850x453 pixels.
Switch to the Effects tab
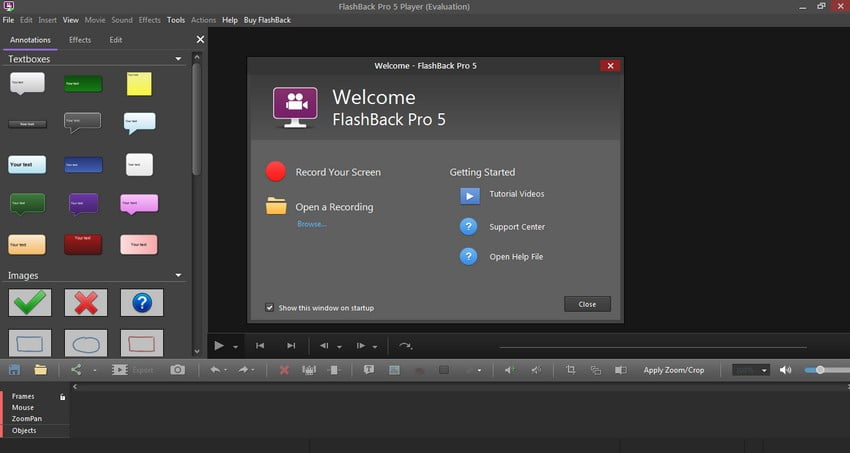pyautogui.click(x=80, y=40)
